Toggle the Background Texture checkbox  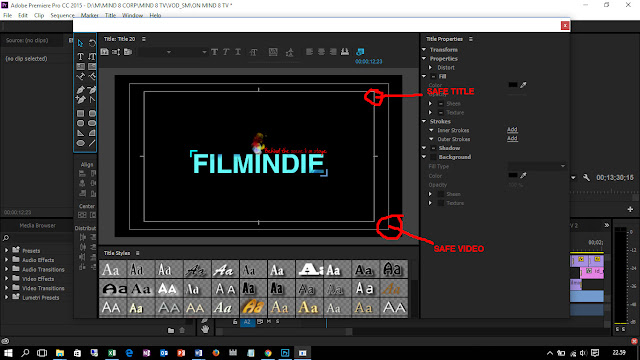441,203
